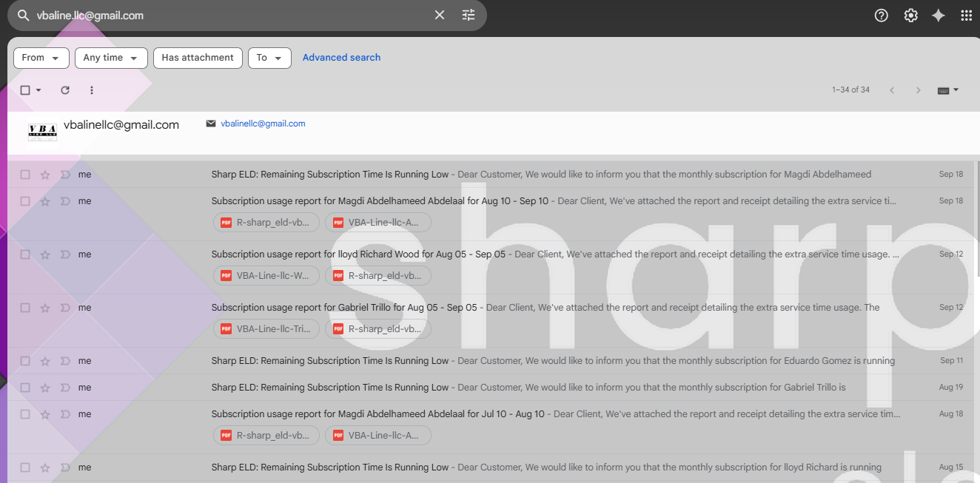This screenshot has width=980, height=483.
Task: Mark importance on Sep 18 Running Low email
Action: point(65,175)
